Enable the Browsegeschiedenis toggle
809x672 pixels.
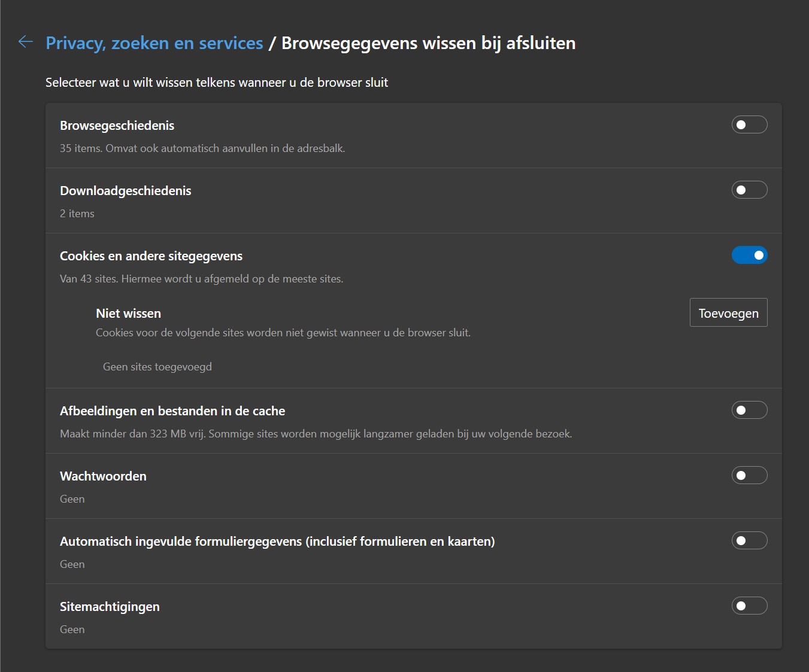tap(749, 124)
